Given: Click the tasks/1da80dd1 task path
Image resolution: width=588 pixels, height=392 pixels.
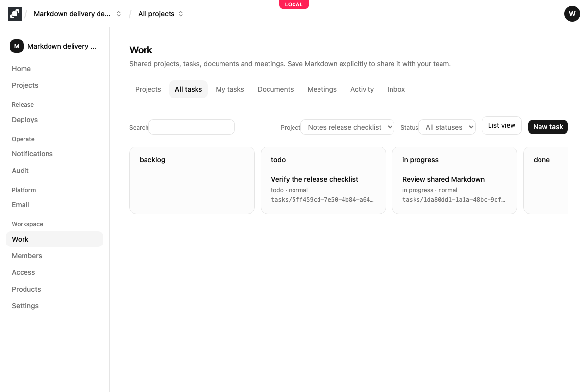Looking at the screenshot, I should (454, 200).
